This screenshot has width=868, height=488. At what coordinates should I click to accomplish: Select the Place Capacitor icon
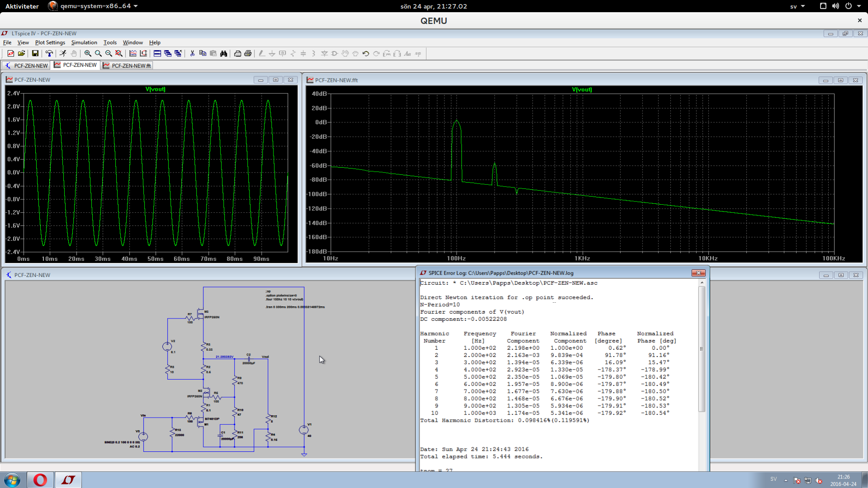tap(303, 53)
